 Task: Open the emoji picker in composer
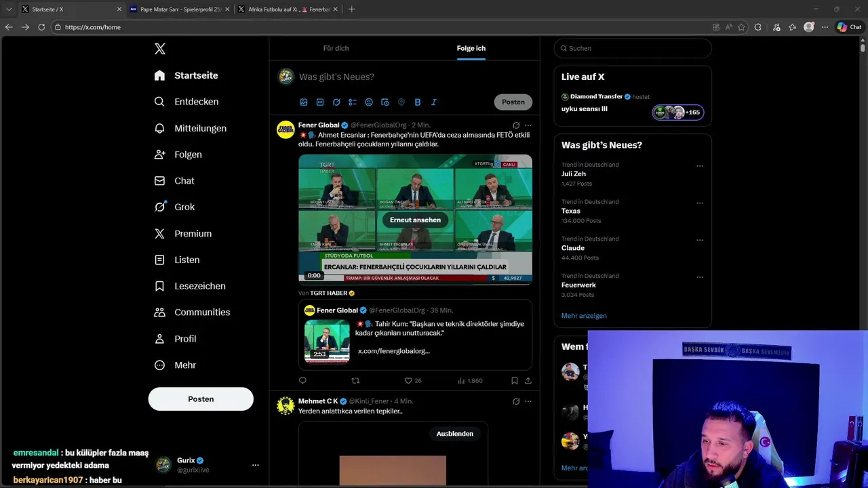coord(369,102)
